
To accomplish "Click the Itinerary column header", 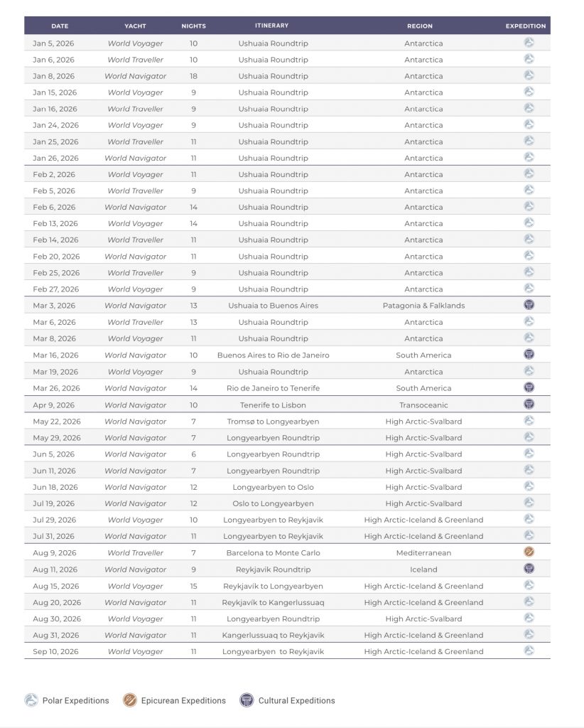I will pos(272,26).
